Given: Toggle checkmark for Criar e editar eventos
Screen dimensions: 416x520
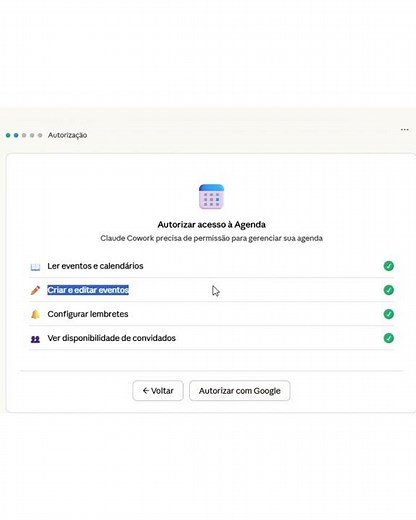Looking at the screenshot, I should [x=389, y=290].
